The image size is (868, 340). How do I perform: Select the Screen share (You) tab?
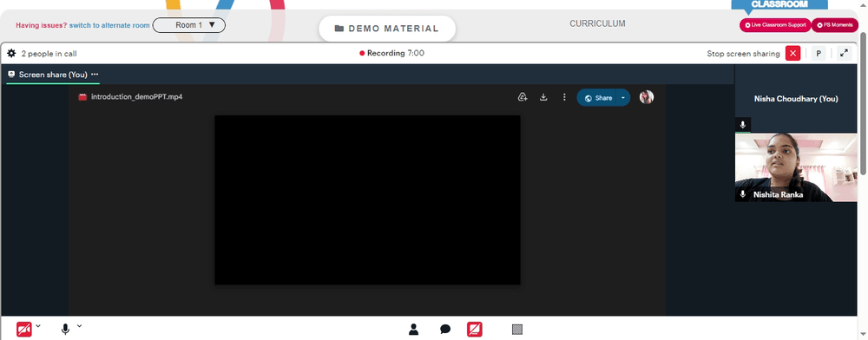53,75
